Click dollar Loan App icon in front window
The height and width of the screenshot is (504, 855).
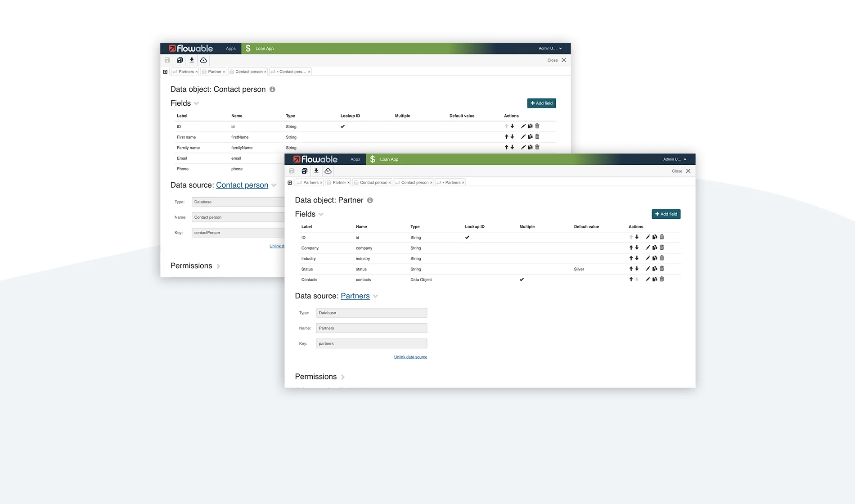tap(373, 159)
